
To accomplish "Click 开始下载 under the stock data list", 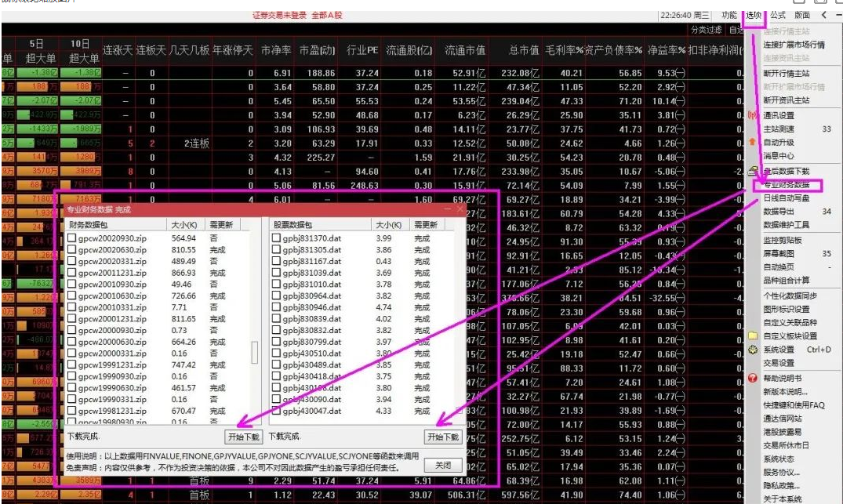I will pyautogui.click(x=443, y=437).
